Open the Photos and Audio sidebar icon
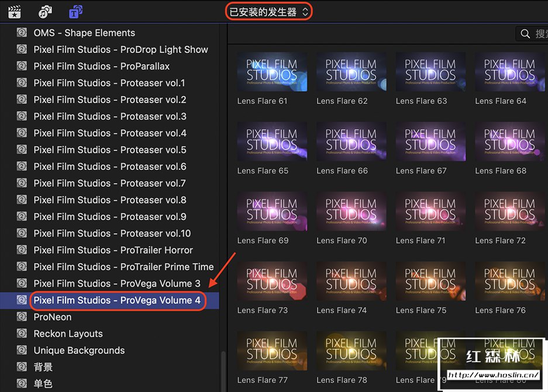 coord(45,12)
